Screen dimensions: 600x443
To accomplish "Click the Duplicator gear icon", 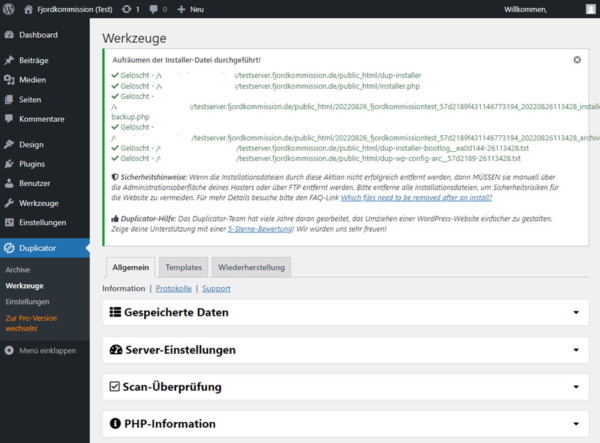I will [9, 248].
